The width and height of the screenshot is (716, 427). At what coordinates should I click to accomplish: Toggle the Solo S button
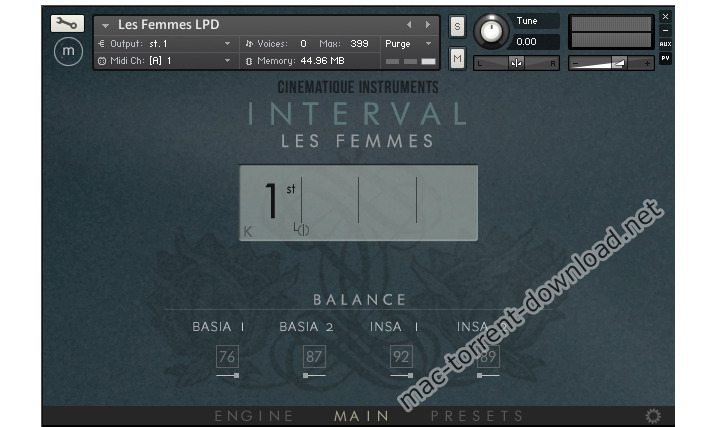tap(457, 26)
